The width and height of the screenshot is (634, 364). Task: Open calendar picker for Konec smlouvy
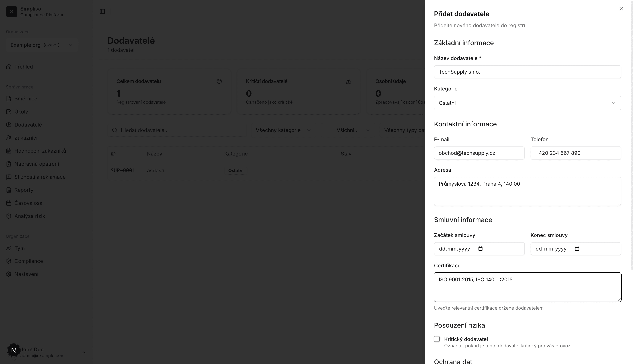[577, 249]
